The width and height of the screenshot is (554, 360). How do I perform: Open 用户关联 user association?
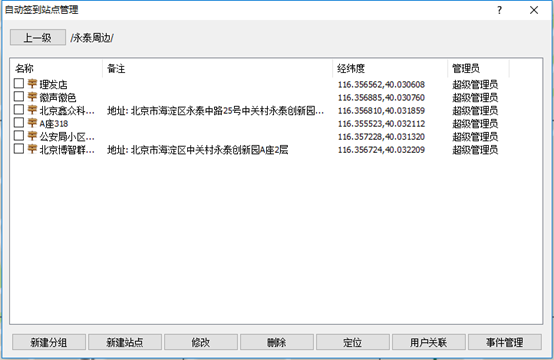point(429,342)
